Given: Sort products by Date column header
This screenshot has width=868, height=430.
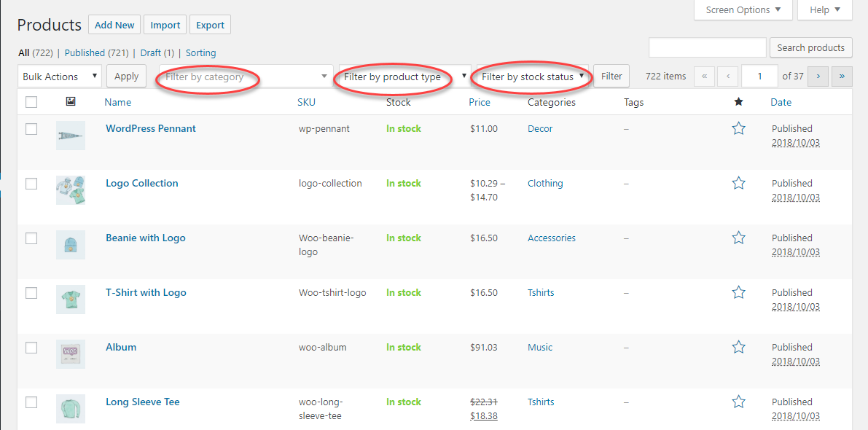Looking at the screenshot, I should tap(781, 102).
